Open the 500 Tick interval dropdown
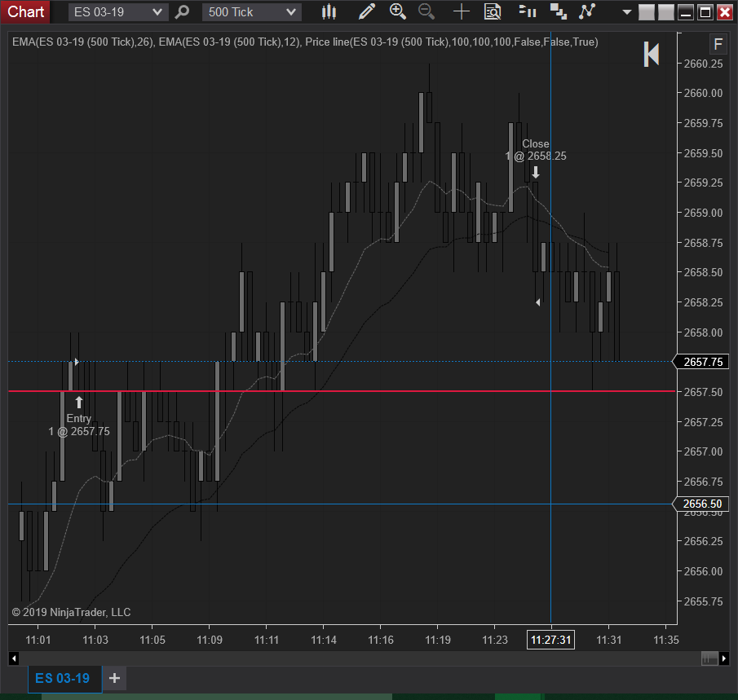This screenshot has height=700, width=738. (x=252, y=12)
